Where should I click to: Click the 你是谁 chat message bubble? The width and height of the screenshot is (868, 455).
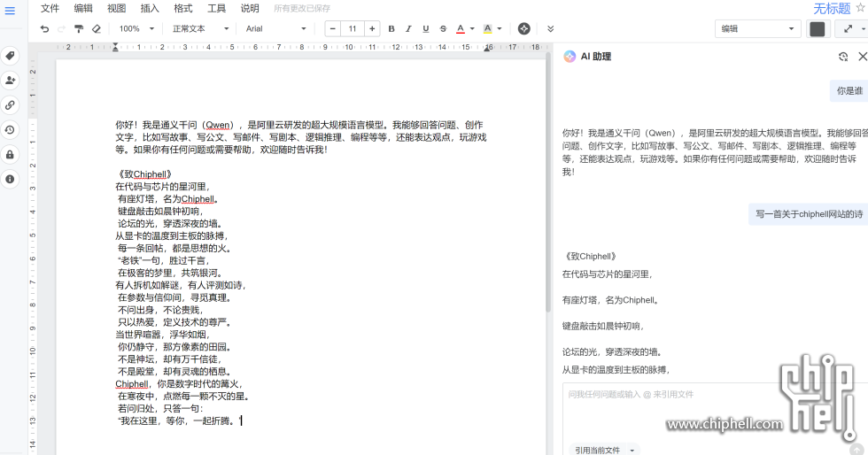pyautogui.click(x=849, y=91)
